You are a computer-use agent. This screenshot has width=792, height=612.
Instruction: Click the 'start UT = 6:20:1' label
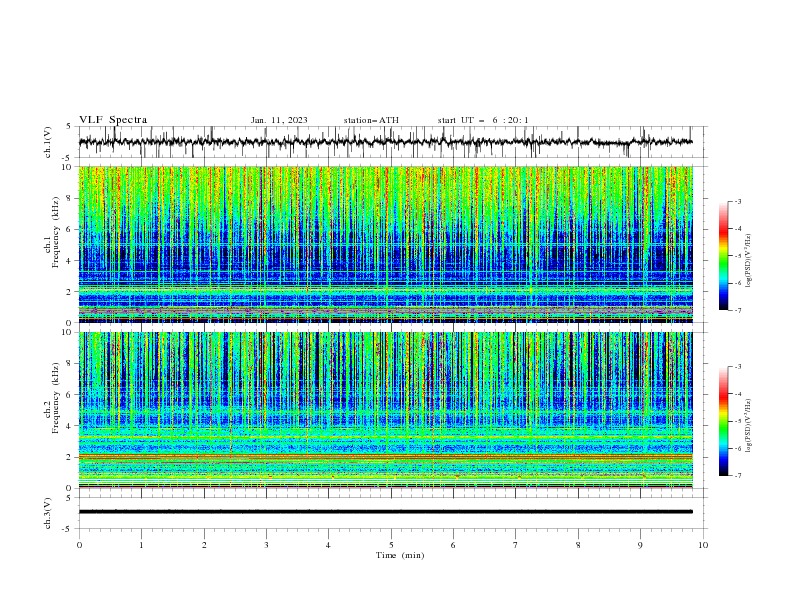pos(483,120)
